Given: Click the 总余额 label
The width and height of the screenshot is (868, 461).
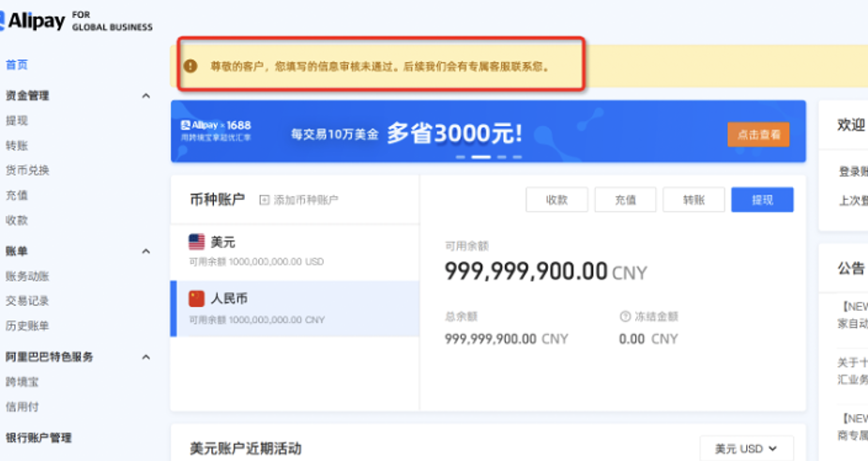Looking at the screenshot, I should (461, 316).
